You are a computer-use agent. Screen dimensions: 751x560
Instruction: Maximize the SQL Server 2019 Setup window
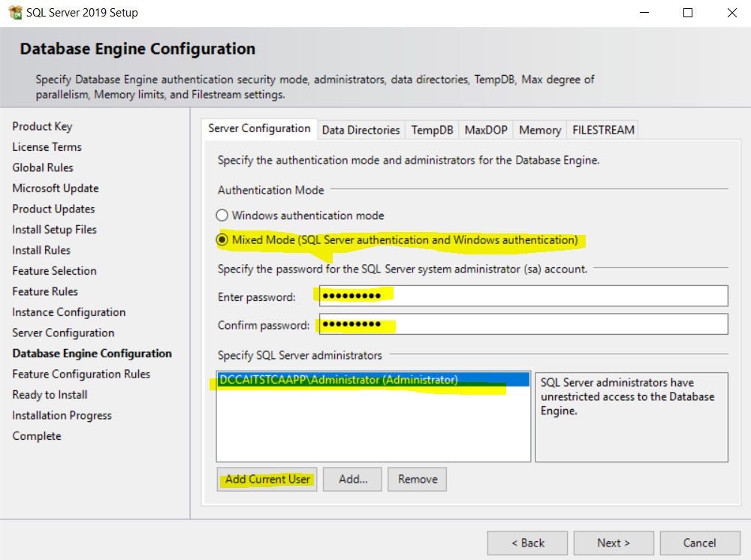(x=688, y=13)
